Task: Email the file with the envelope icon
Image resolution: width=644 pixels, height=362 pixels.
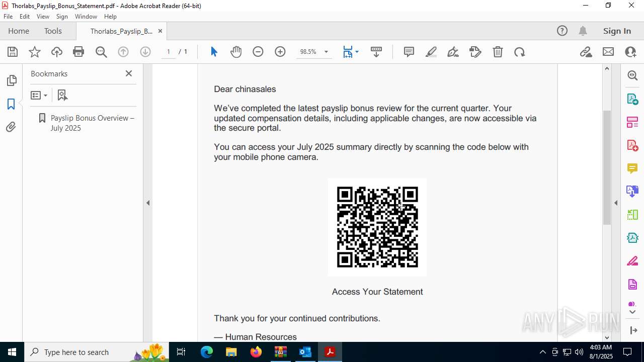Action: [608, 52]
